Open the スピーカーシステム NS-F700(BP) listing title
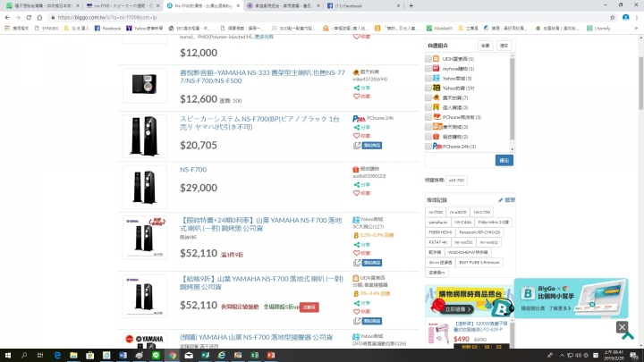The width and height of the screenshot is (644, 362). click(259, 123)
